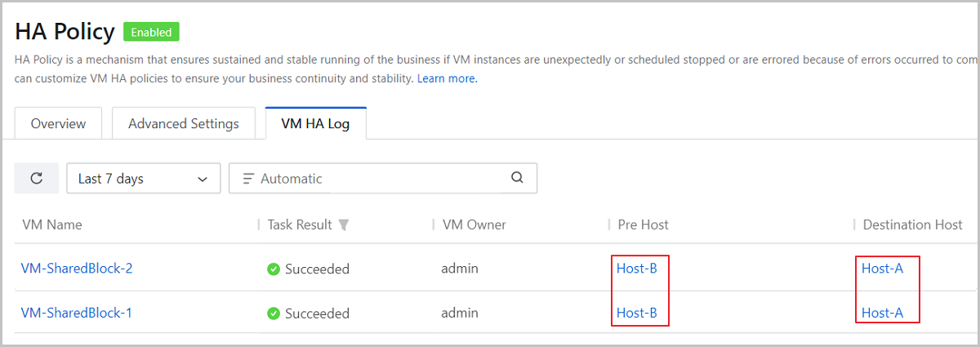The height and width of the screenshot is (347, 980).
Task: Select the VM HA Log tab
Action: point(315,124)
